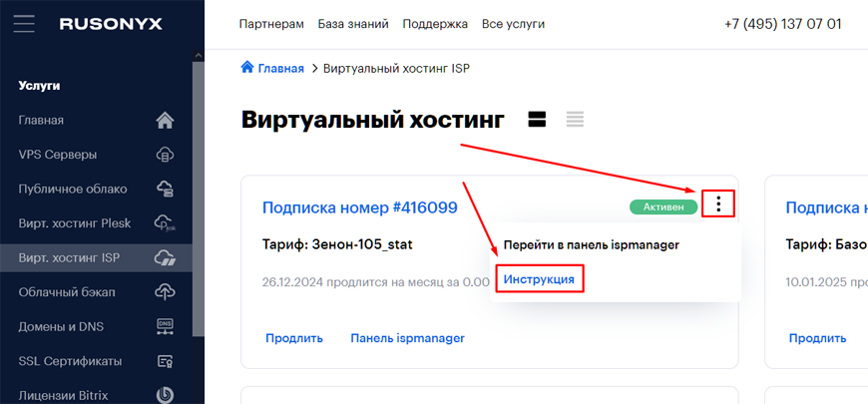The image size is (868, 404).
Task: Click the Plesk hosting icon
Action: 165,223
